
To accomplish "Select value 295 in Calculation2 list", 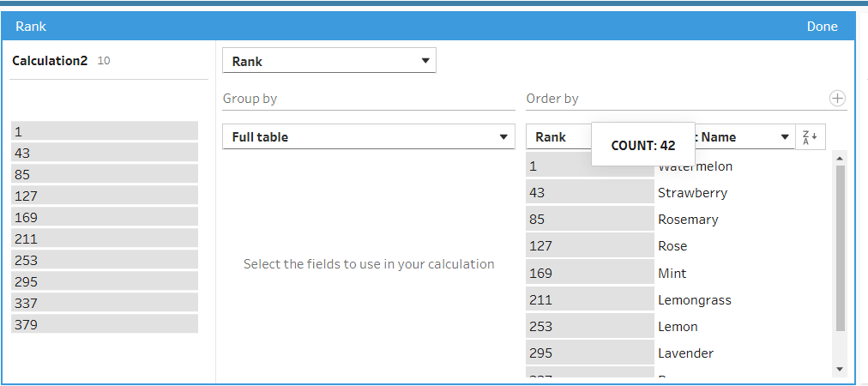I will (105, 281).
